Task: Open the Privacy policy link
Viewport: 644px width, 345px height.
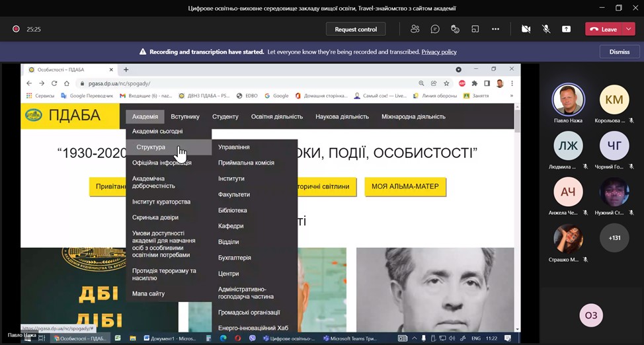Action: click(438, 52)
